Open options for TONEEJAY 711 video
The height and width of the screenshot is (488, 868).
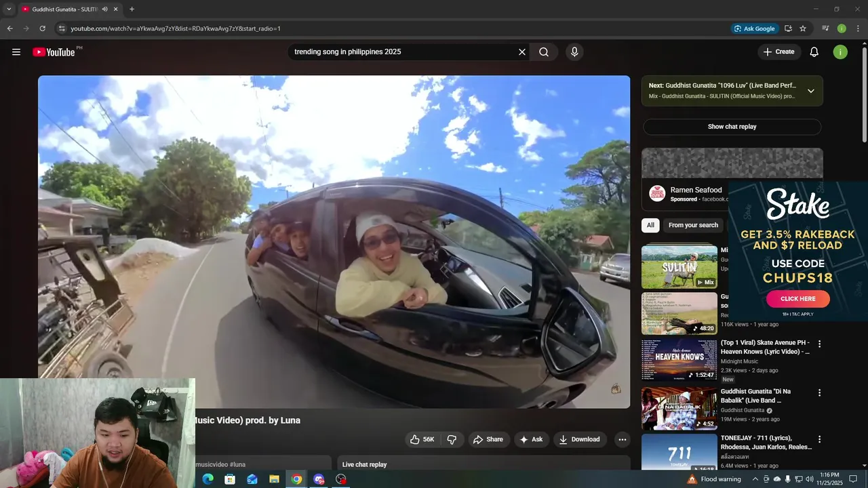pyautogui.click(x=819, y=439)
